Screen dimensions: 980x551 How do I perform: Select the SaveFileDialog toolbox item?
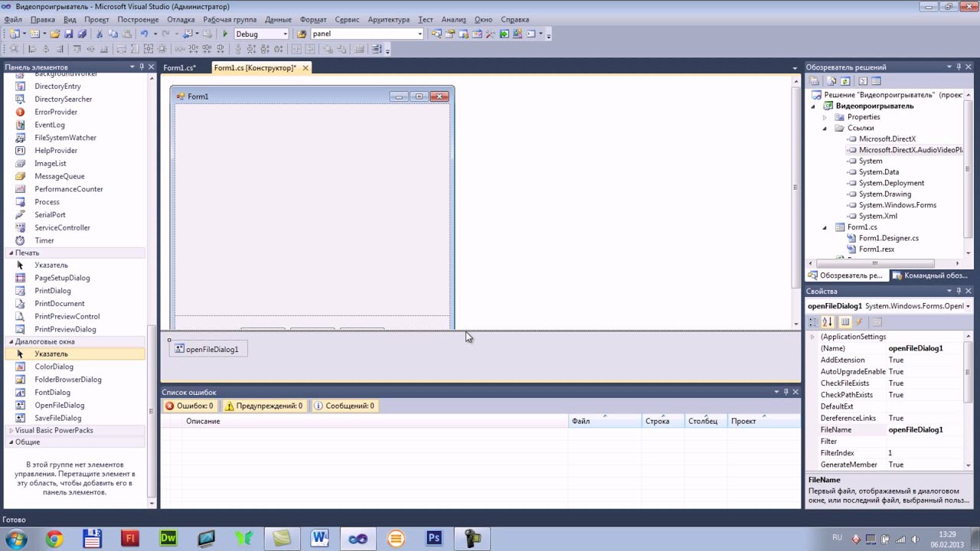[x=57, y=418]
